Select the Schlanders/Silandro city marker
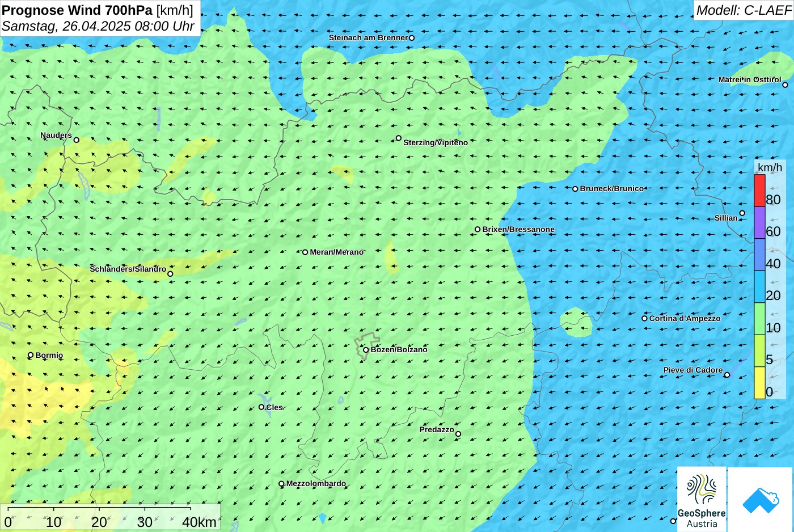This screenshot has width=794, height=532. pos(170,274)
